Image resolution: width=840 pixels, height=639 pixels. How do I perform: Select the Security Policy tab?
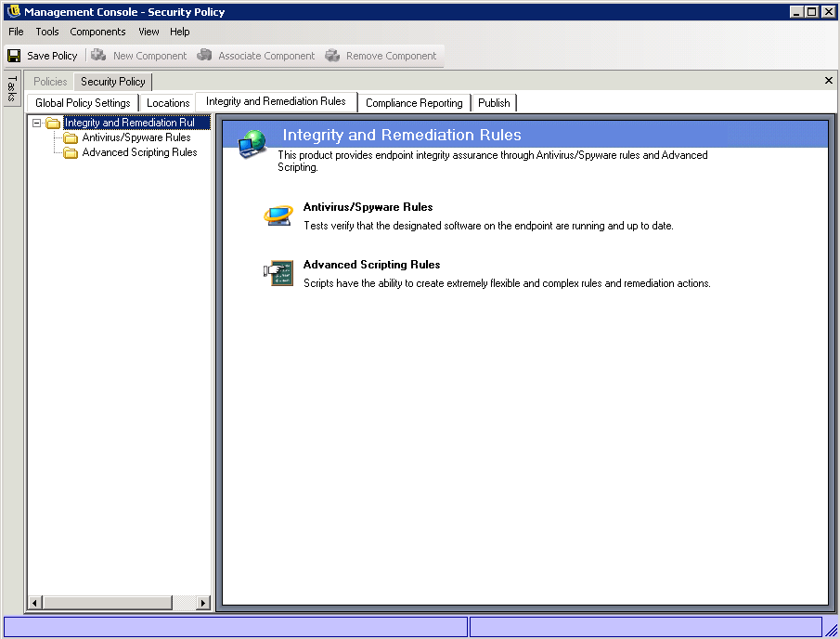[x=113, y=82]
